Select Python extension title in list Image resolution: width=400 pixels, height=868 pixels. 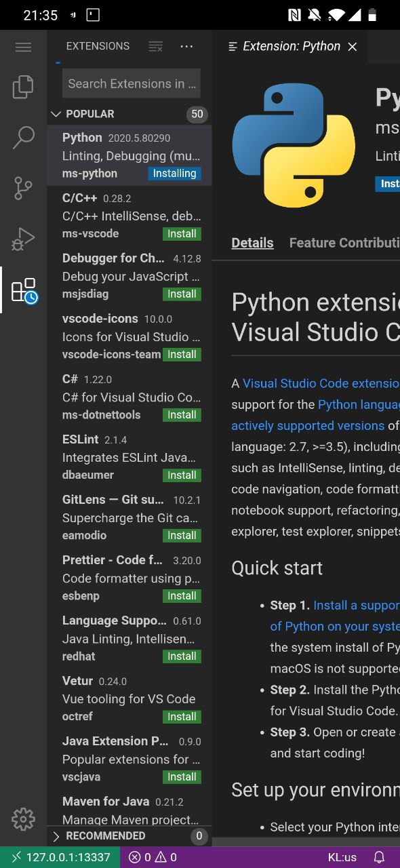(x=82, y=138)
